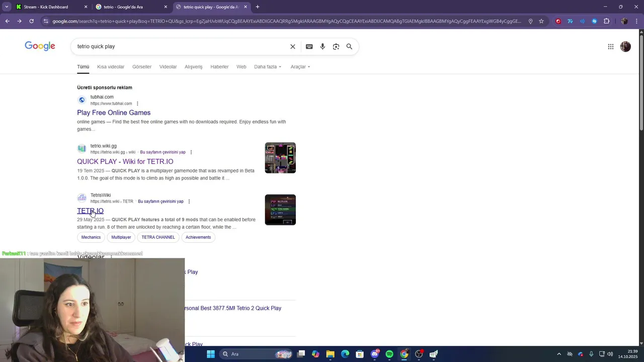Switch to the Videolar tab
644x362 pixels.
click(168, 67)
